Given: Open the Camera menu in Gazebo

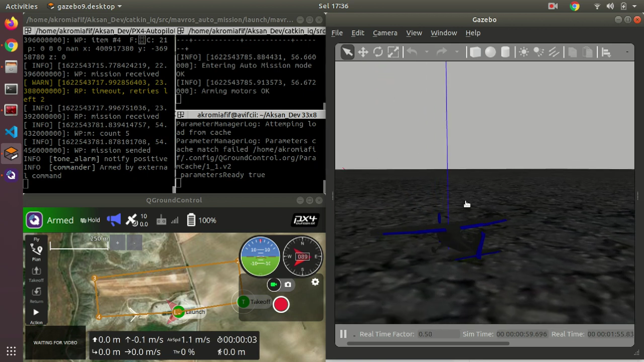Looking at the screenshot, I should 385,33.
